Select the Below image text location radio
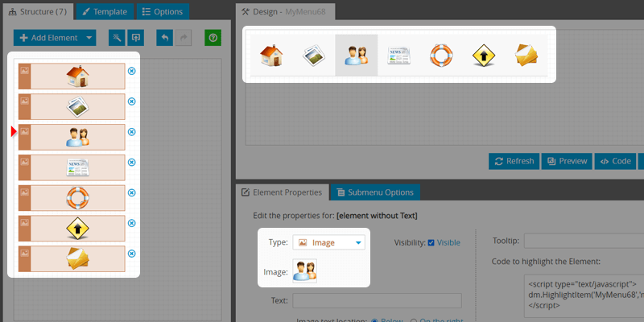This screenshot has width=644, height=322. click(x=374, y=320)
